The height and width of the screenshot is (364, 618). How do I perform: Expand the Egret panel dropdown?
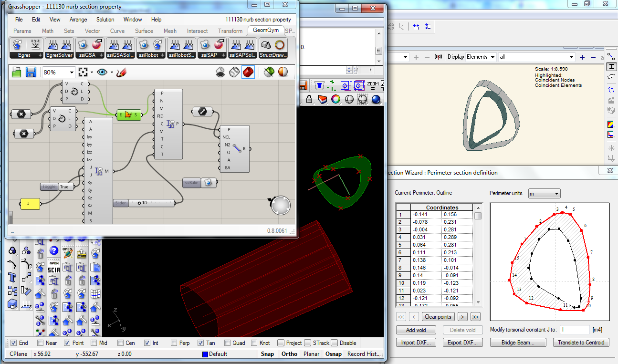[41, 55]
